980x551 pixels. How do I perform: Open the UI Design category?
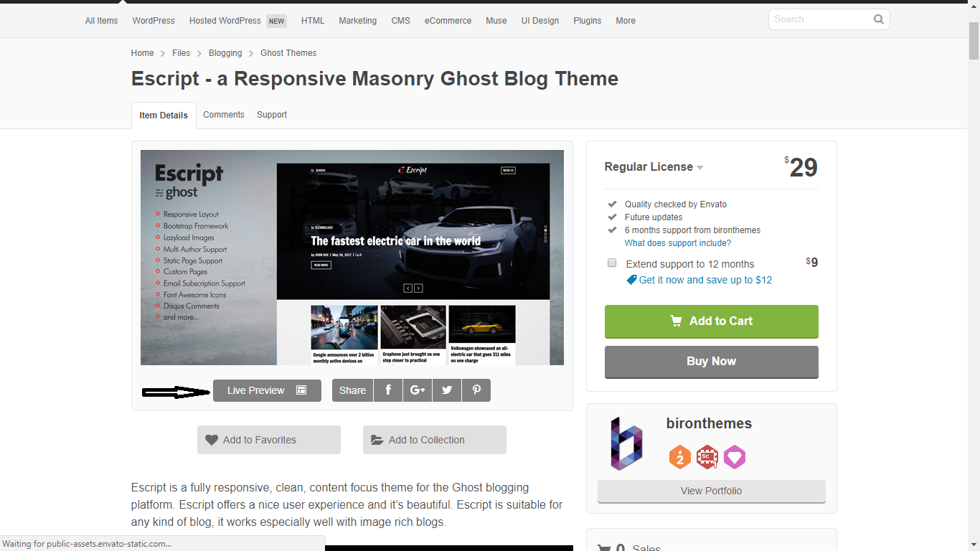pos(540,21)
